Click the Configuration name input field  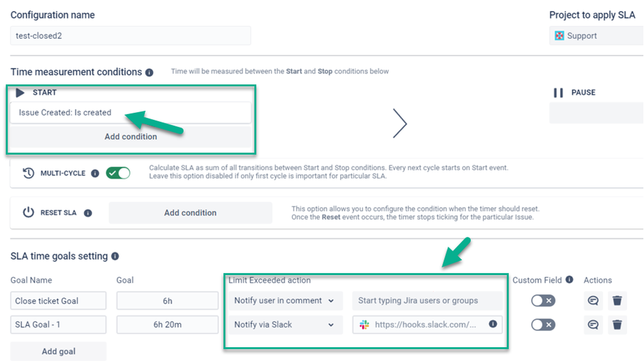[x=130, y=36]
